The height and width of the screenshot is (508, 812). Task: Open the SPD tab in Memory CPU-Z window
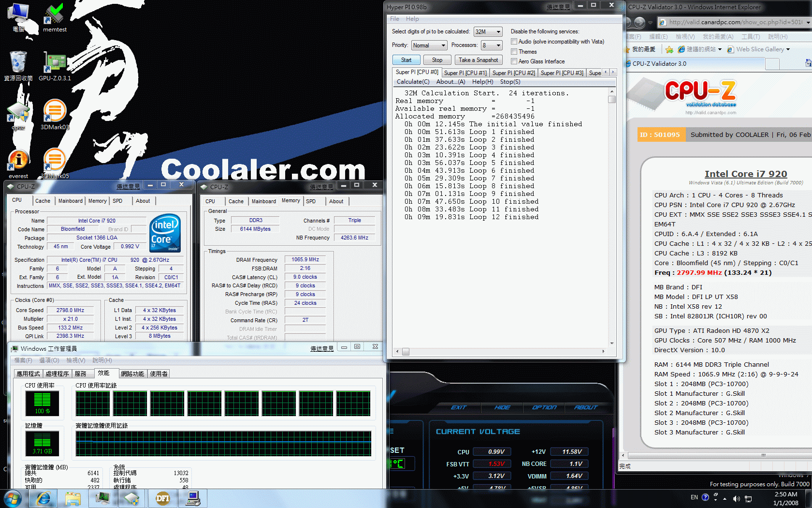coord(311,201)
